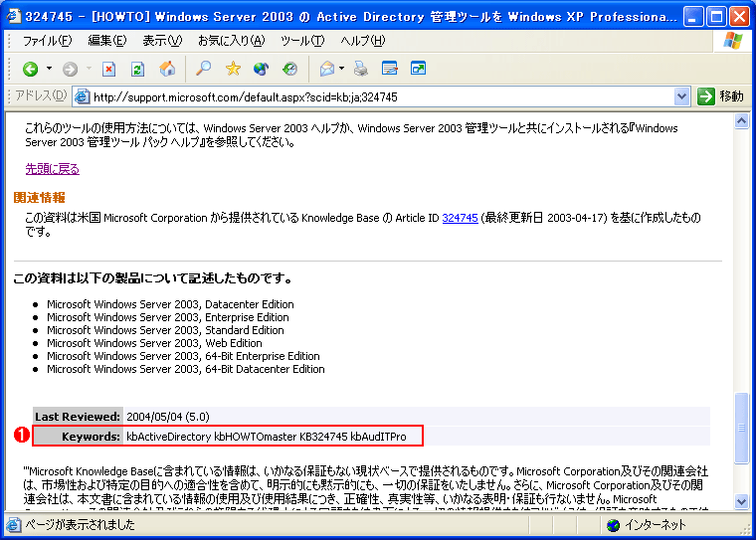Click the 64-Bit Datacenter Edition item
The width and height of the screenshot is (756, 540).
[186, 369]
